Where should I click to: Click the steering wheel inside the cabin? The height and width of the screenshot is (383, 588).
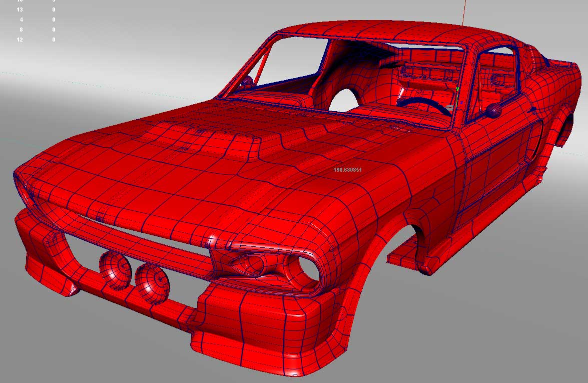[423, 104]
